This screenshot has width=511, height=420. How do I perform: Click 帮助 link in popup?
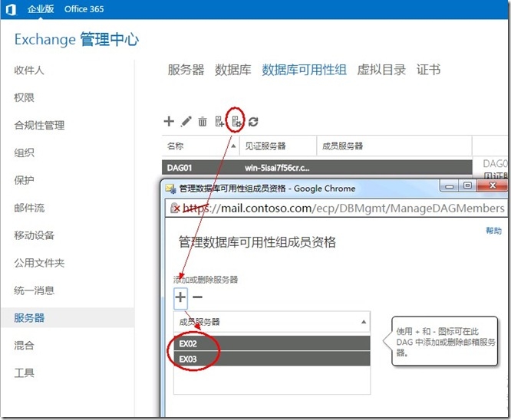(x=493, y=231)
